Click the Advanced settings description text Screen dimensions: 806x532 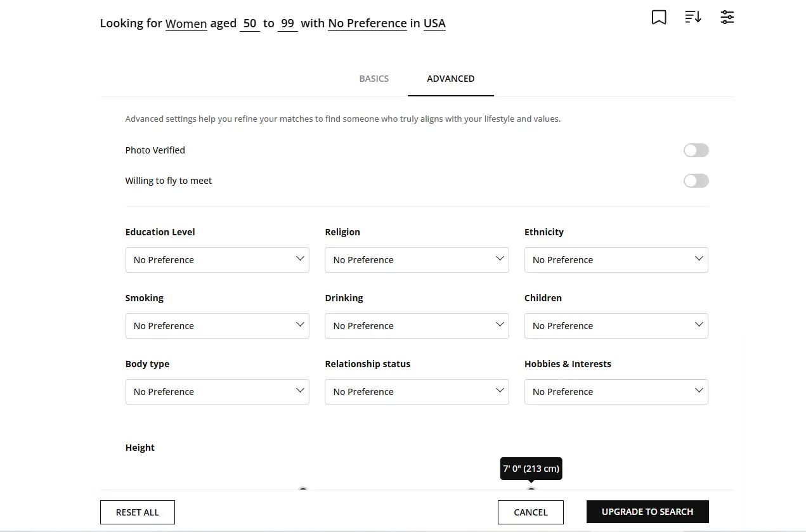point(343,119)
